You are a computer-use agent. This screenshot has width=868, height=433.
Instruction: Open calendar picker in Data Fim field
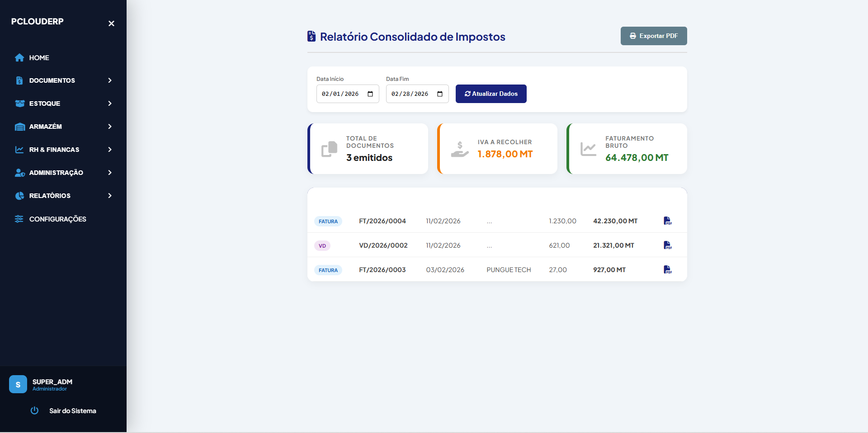point(440,94)
